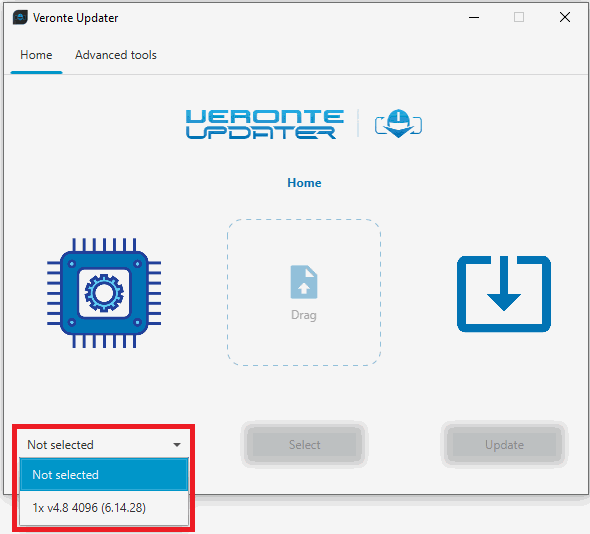Click the Select button
This screenshot has height=534, width=590.
[x=304, y=445]
